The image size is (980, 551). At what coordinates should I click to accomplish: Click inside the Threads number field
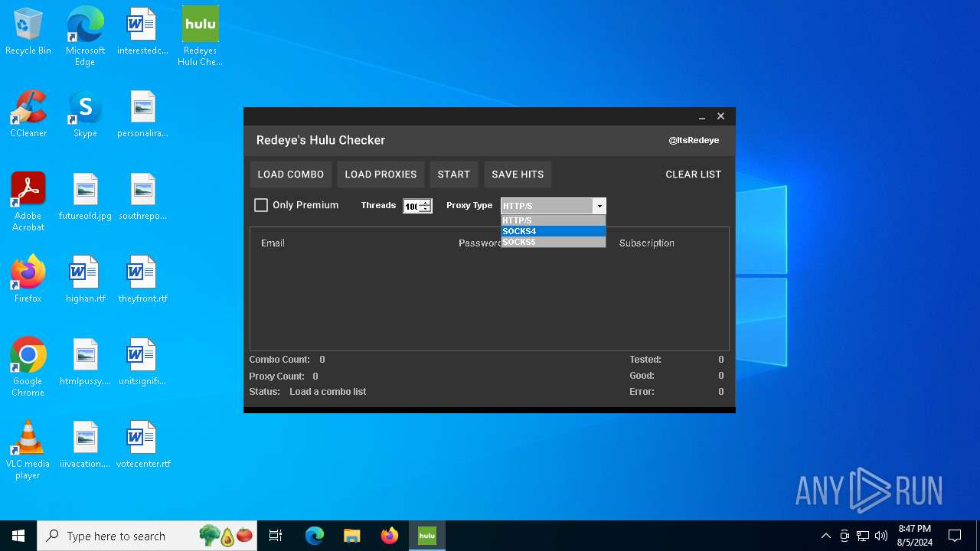coord(412,206)
